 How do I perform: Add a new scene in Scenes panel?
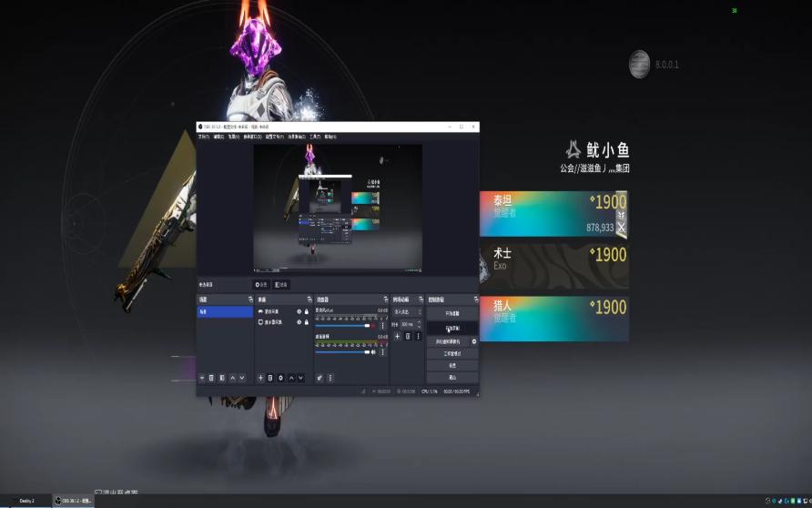(x=202, y=378)
